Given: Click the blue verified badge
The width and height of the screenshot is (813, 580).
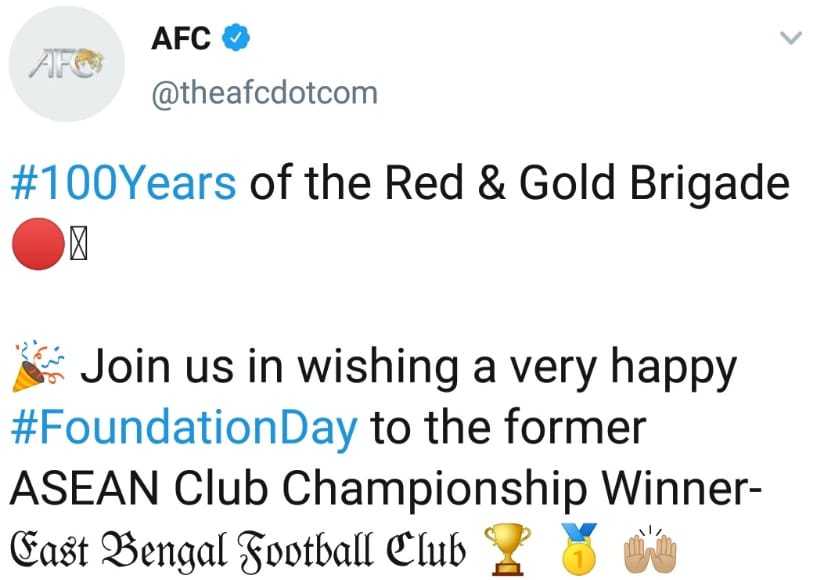Looking at the screenshot, I should pyautogui.click(x=236, y=38).
